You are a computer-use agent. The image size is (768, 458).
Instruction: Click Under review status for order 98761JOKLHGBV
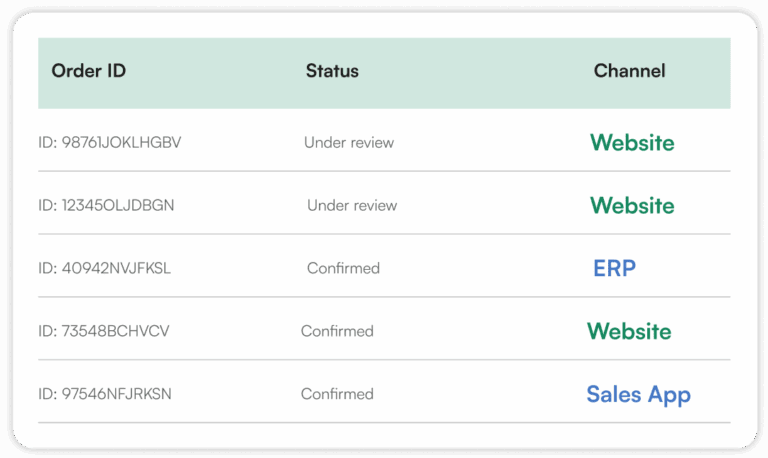pyautogui.click(x=349, y=143)
